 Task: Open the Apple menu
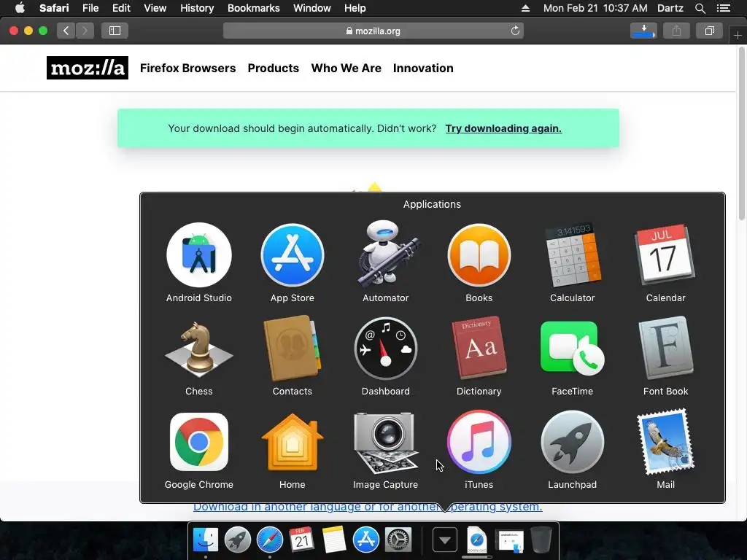(x=20, y=8)
